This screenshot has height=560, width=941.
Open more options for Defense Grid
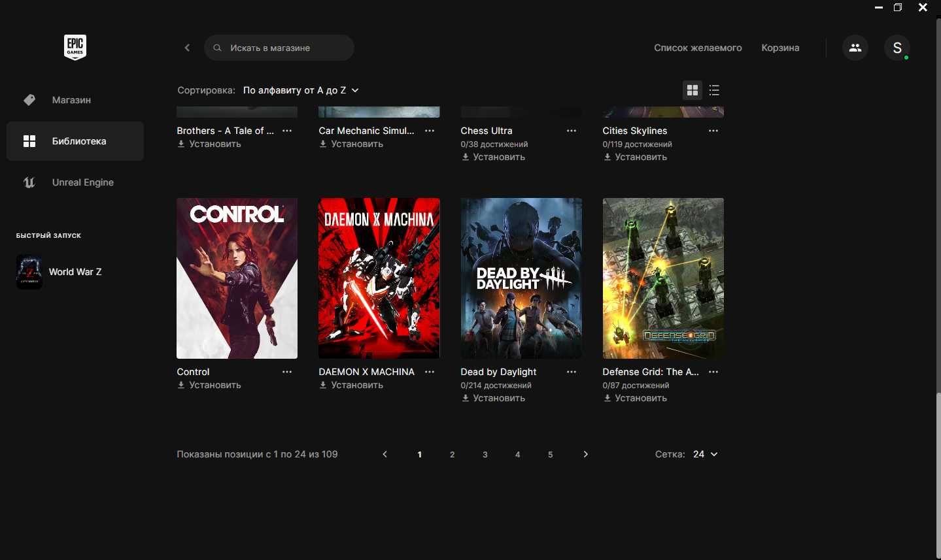tap(713, 372)
